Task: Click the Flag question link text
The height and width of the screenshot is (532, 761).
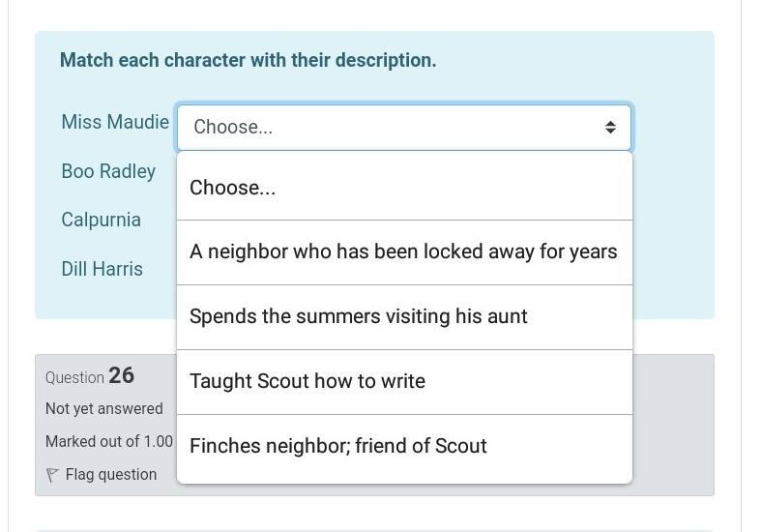Action: point(110,475)
